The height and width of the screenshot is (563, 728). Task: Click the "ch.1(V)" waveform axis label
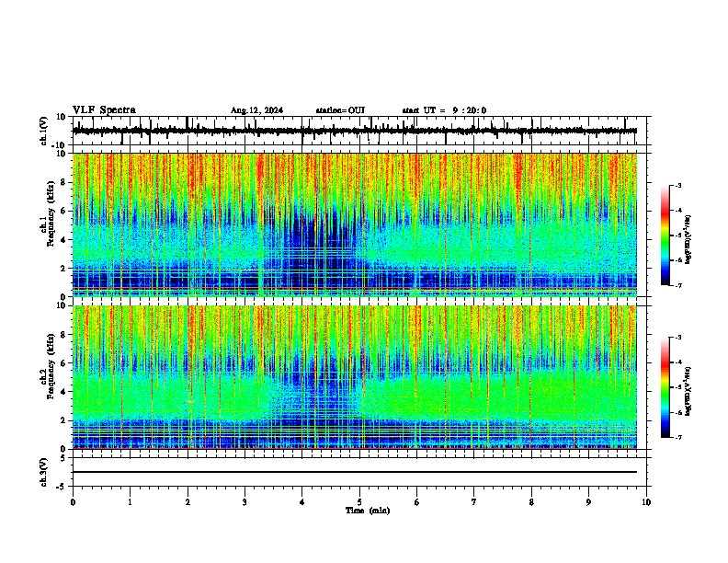tap(44, 131)
